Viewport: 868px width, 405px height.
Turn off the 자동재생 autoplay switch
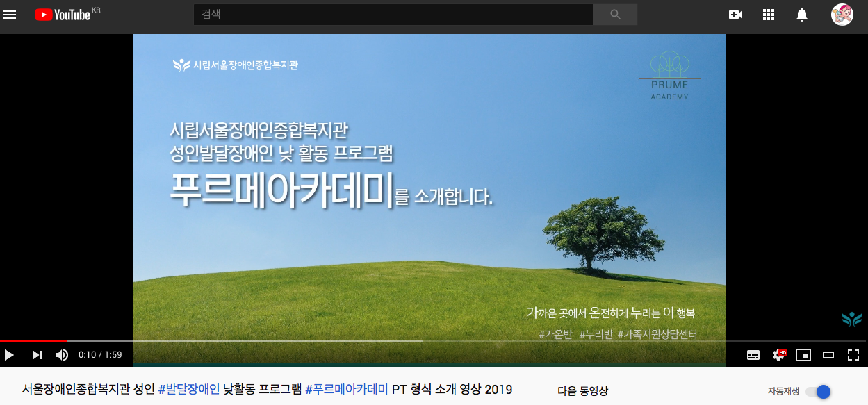(818, 392)
